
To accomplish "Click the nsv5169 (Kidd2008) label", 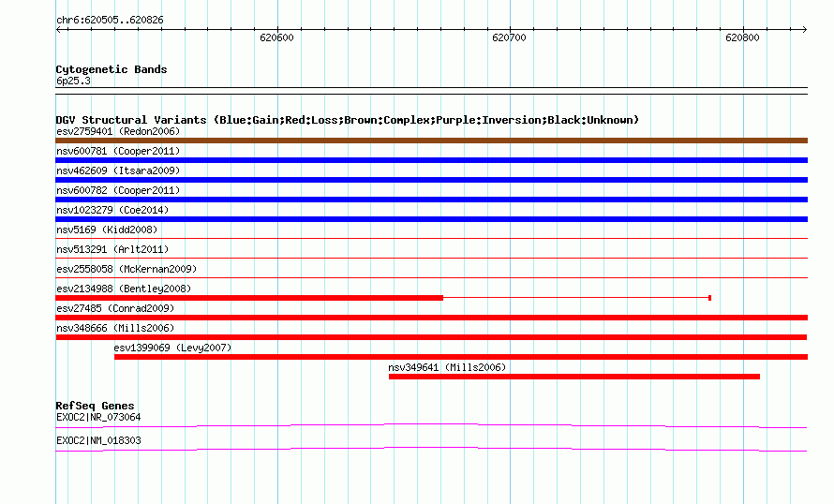I will [x=107, y=230].
